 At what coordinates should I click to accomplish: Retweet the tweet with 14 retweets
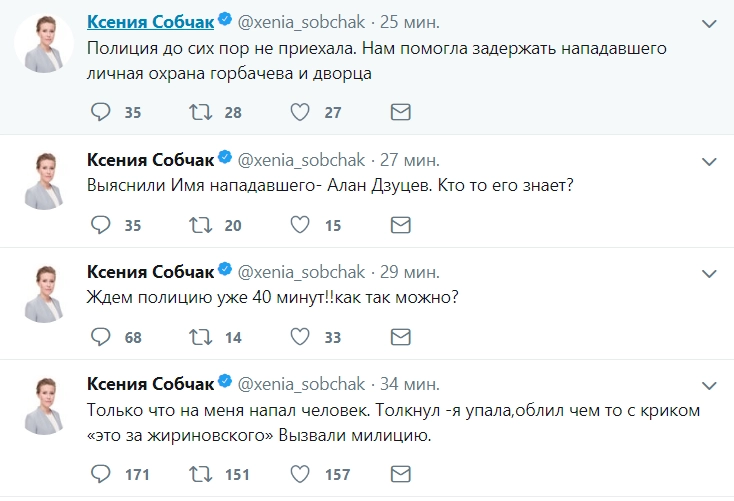tap(200, 337)
